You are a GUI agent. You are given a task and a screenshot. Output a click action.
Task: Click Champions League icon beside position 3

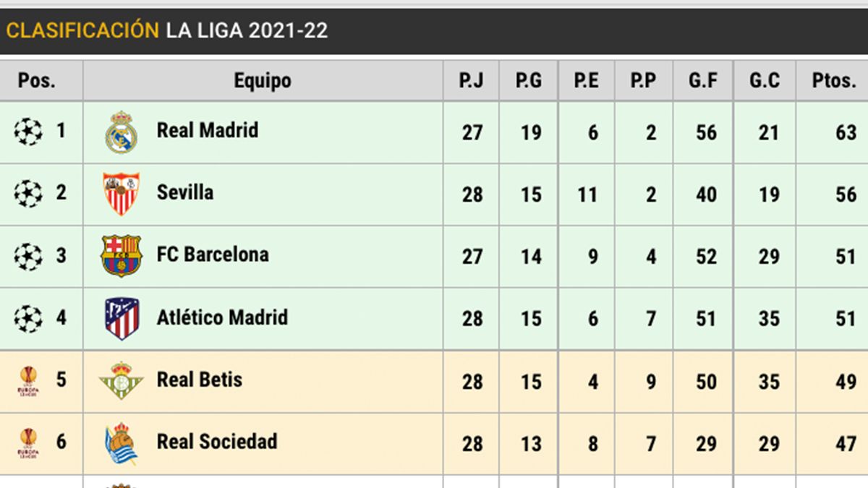[28, 256]
